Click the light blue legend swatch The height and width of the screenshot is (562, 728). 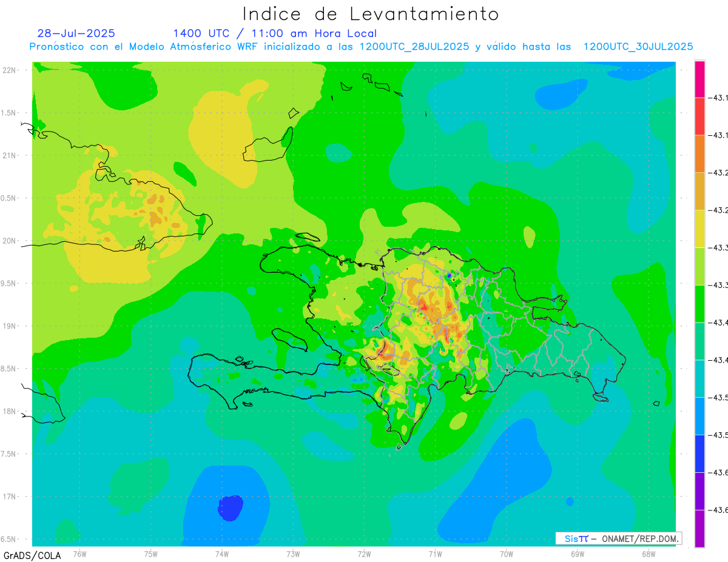click(699, 416)
